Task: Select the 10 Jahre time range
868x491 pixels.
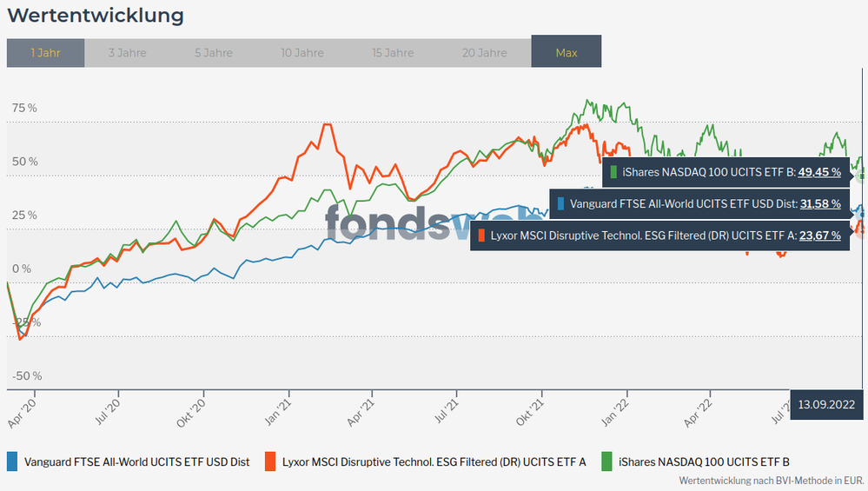Action: pyautogui.click(x=303, y=52)
